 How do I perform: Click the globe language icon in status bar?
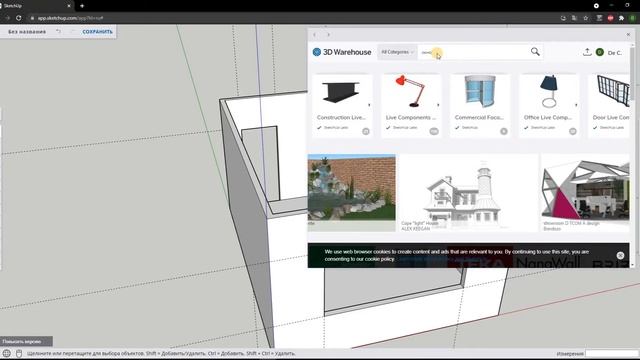[x=7, y=353]
